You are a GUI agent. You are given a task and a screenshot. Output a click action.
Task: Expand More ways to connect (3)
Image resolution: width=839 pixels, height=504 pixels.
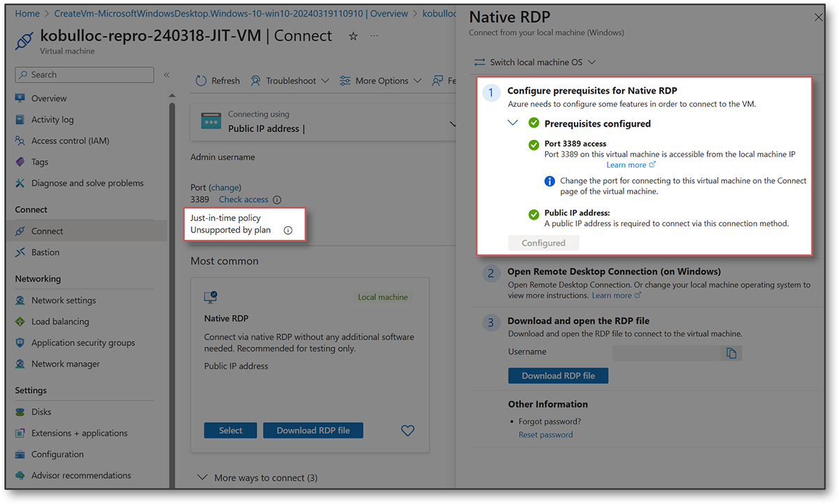[257, 478]
